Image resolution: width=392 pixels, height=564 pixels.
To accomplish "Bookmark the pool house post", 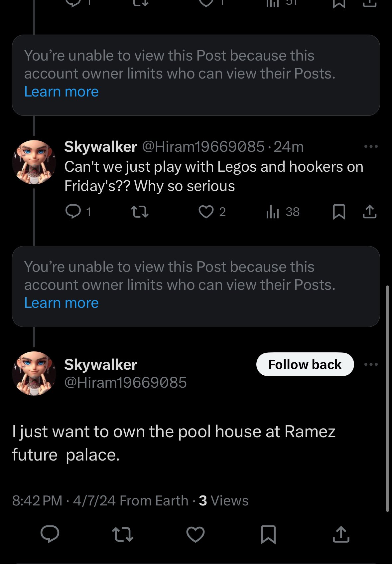I will point(268,534).
